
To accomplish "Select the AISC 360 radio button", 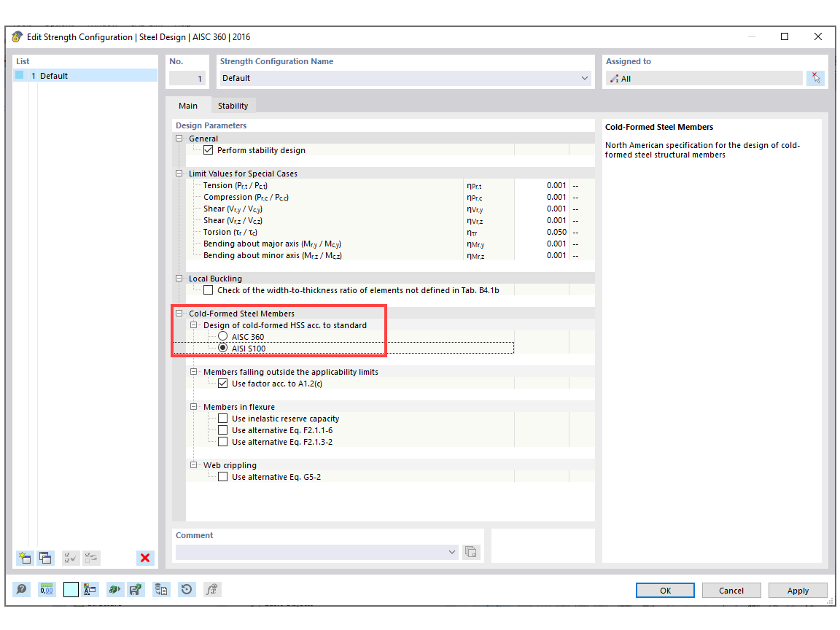I will [223, 336].
